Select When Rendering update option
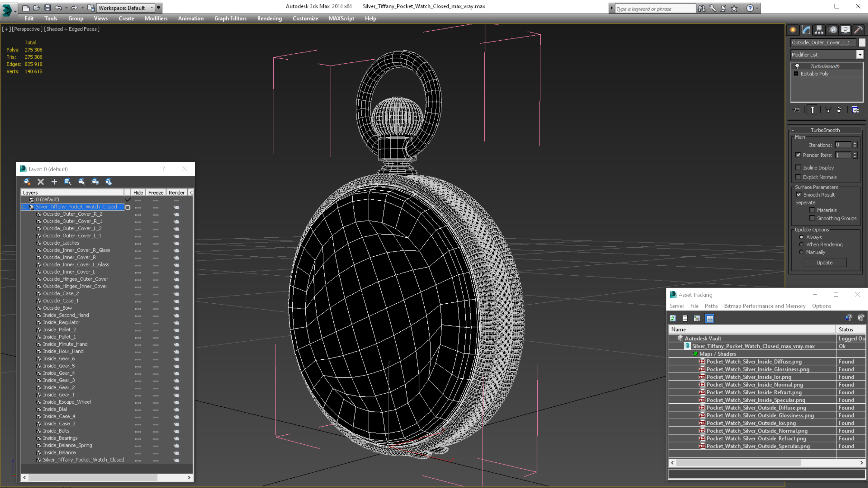This screenshot has width=868, height=488. coord(801,244)
